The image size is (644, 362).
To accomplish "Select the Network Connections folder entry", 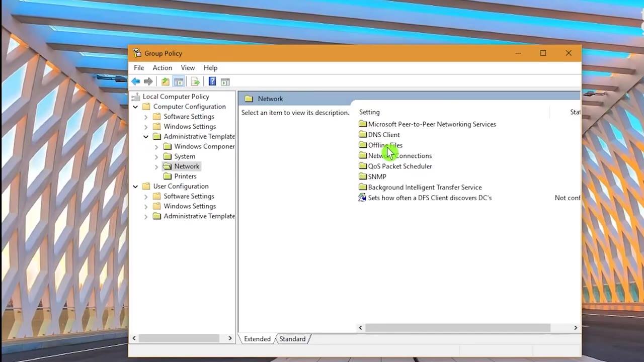I will click(400, 155).
